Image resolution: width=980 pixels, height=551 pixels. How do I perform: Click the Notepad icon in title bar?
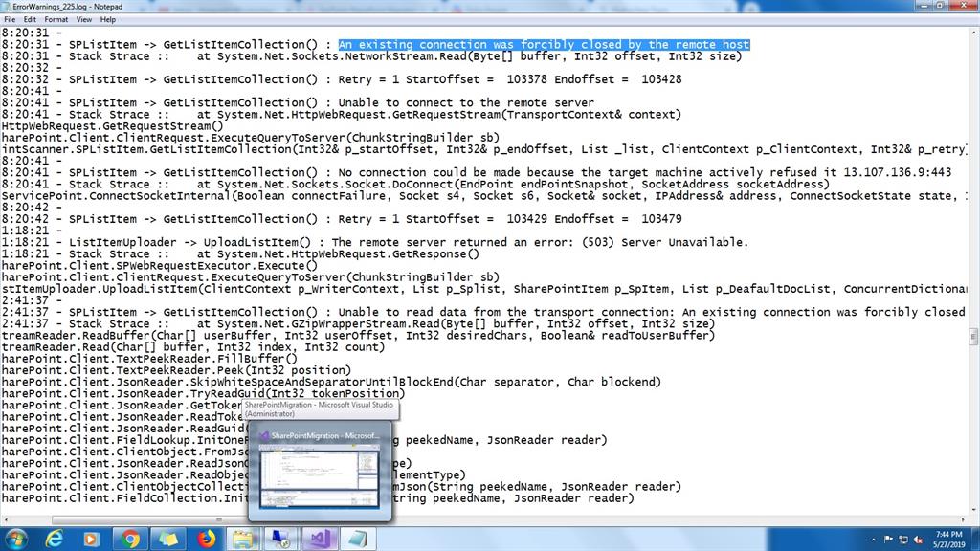coord(6,7)
